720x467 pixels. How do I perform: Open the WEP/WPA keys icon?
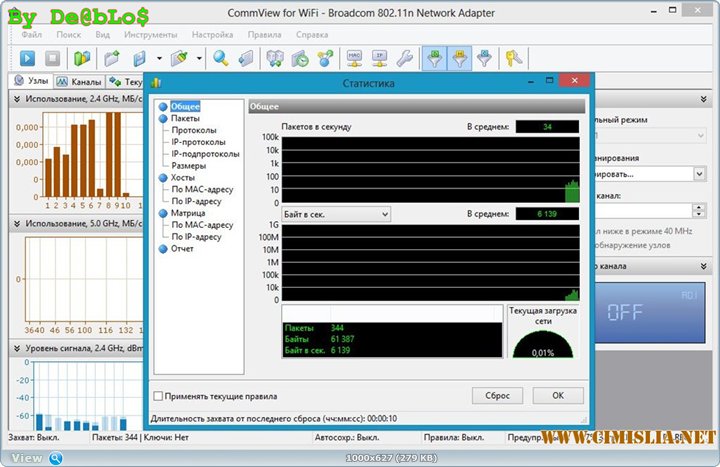click(x=513, y=58)
